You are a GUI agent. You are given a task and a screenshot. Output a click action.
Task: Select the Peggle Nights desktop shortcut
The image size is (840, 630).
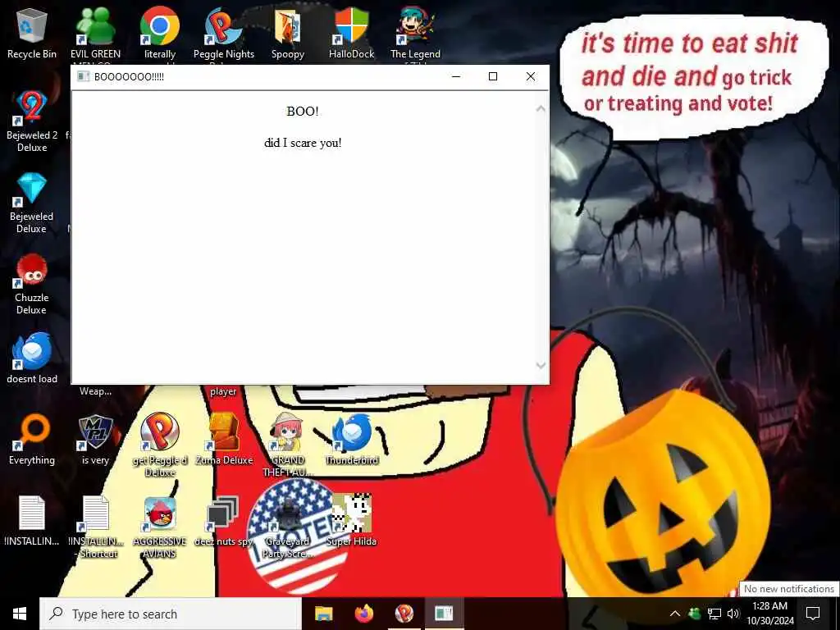pyautogui.click(x=223, y=33)
